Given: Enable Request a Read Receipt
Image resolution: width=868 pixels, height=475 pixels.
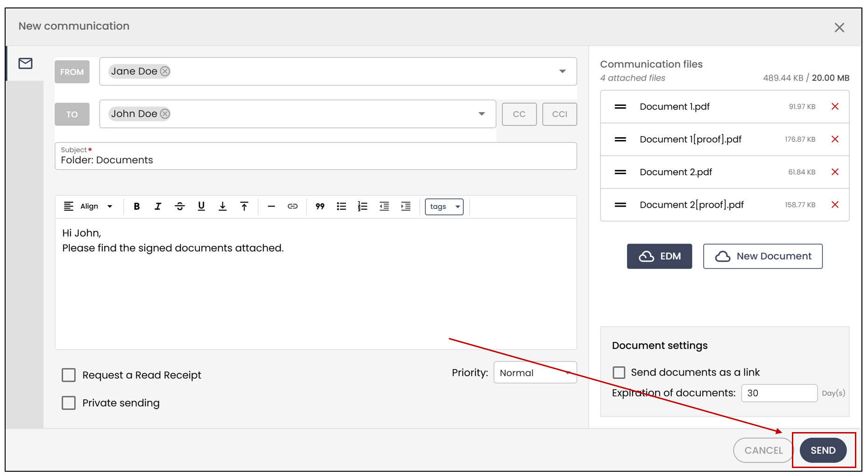Looking at the screenshot, I should coord(69,375).
